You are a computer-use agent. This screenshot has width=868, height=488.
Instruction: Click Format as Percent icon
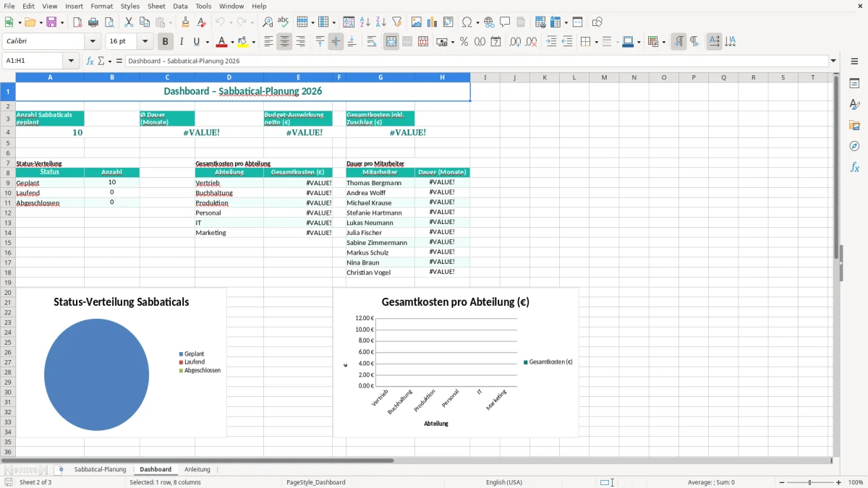pos(464,42)
